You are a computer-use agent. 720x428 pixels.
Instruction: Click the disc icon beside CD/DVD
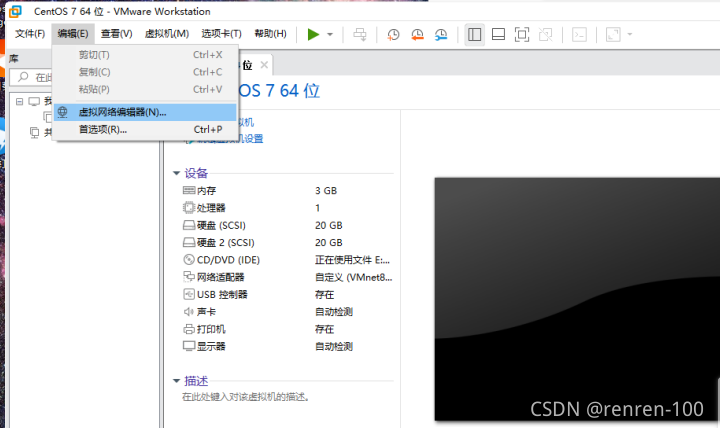pyautogui.click(x=189, y=259)
